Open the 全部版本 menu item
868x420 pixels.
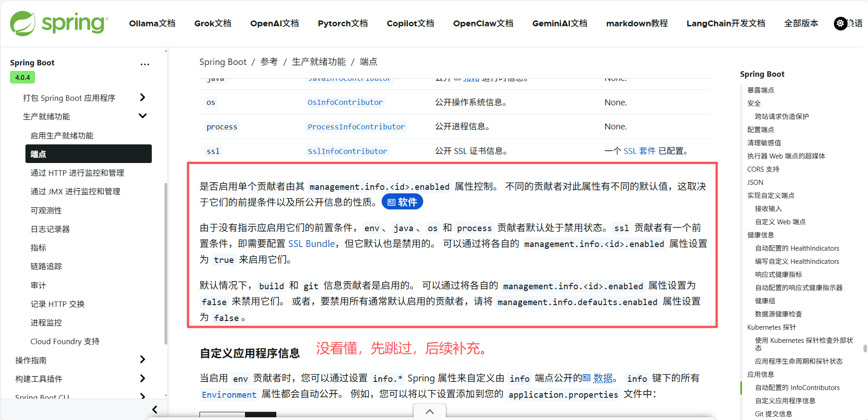[801, 23]
